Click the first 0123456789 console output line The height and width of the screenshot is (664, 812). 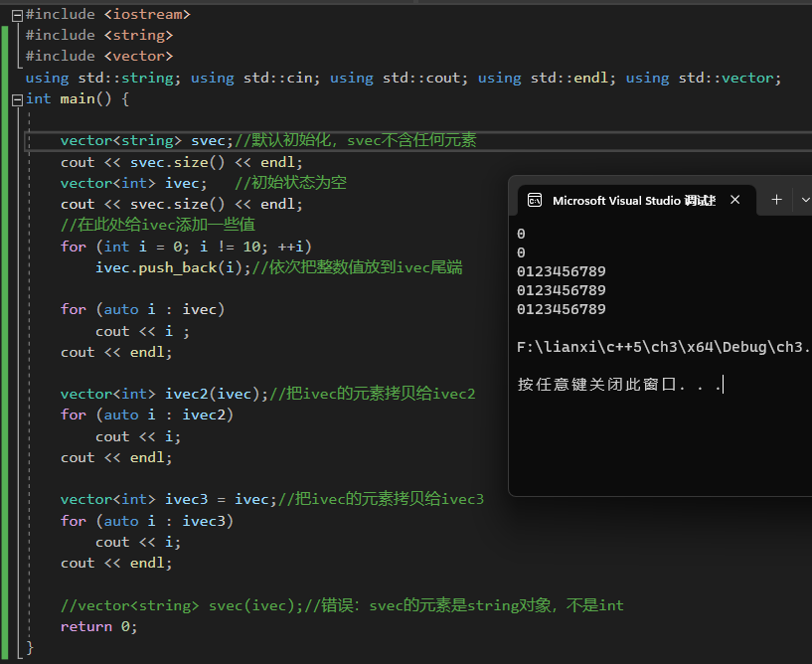[562, 271]
